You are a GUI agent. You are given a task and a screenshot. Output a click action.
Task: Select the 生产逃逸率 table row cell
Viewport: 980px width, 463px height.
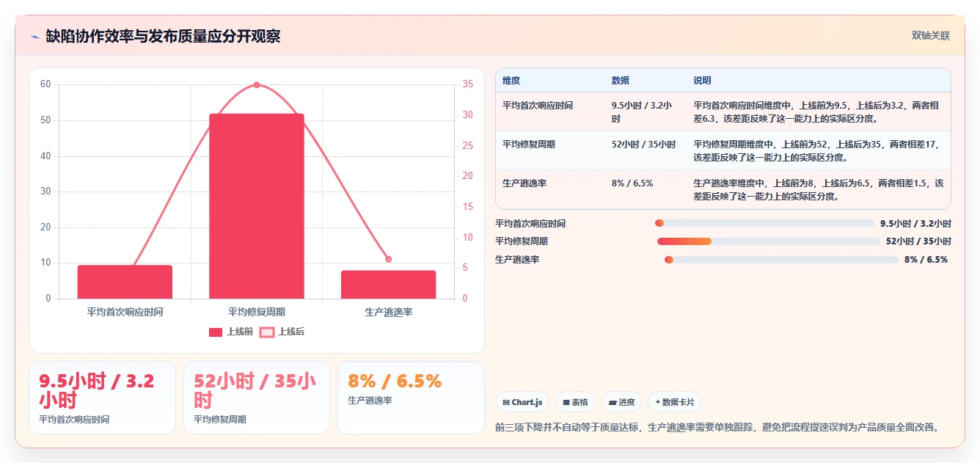click(550, 189)
